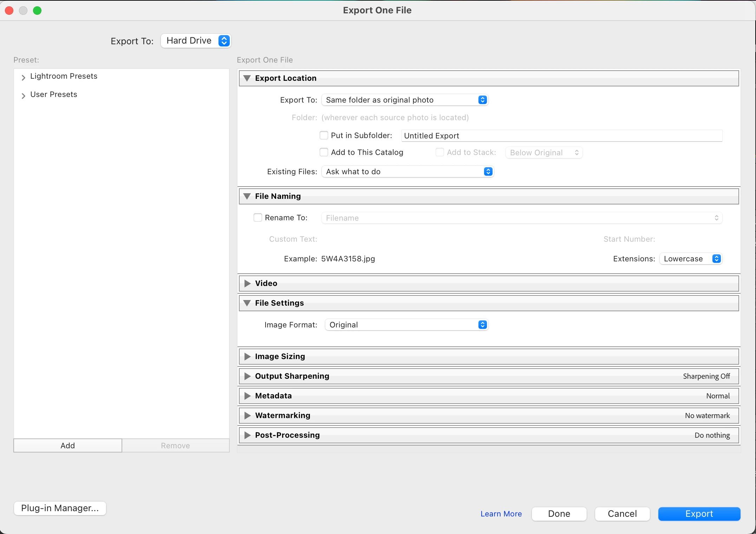The height and width of the screenshot is (534, 756).
Task: Enable the Put in Subfolder checkbox
Action: [x=324, y=136]
